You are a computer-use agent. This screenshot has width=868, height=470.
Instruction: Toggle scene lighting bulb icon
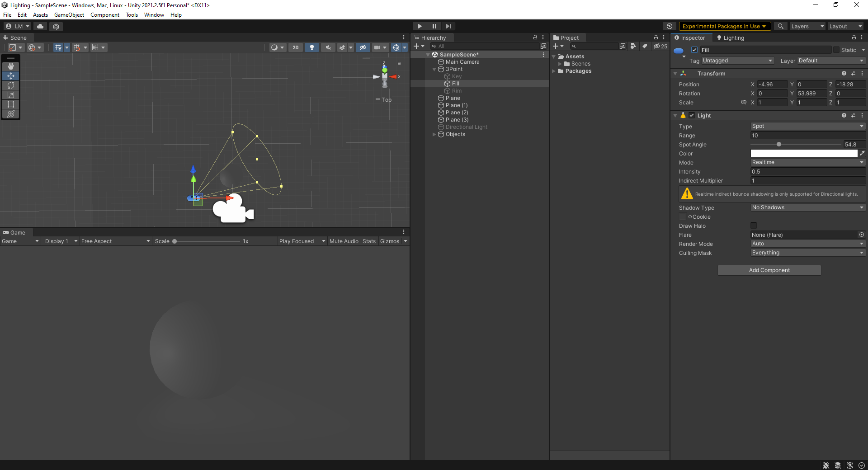tap(311, 47)
